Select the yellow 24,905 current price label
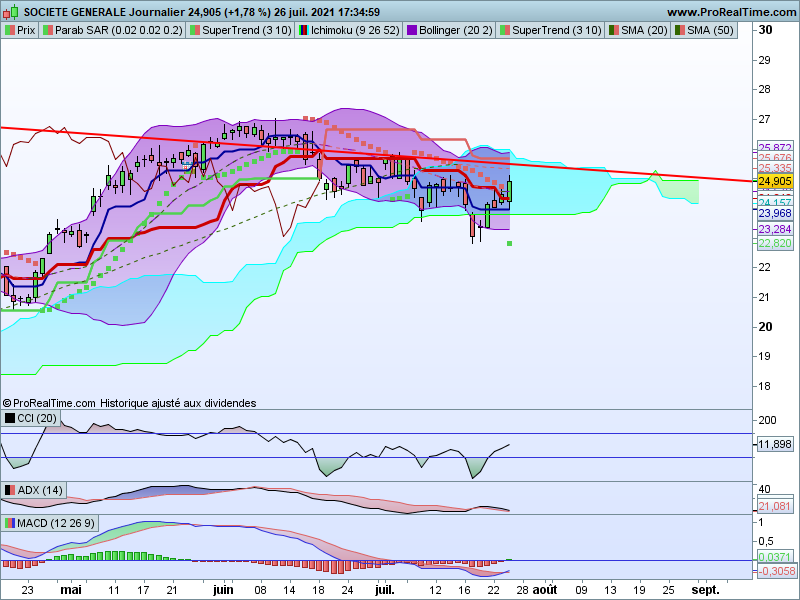This screenshot has height=600, width=800. click(774, 181)
